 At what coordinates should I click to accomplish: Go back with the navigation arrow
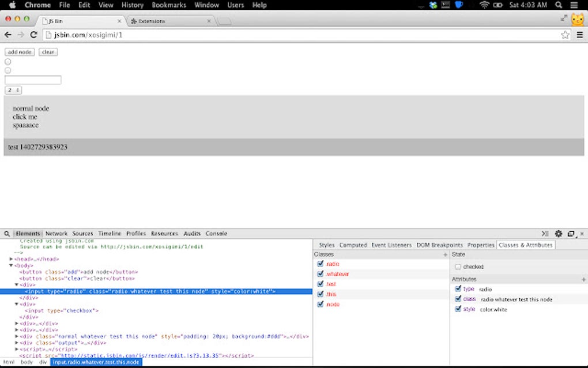pos(7,35)
